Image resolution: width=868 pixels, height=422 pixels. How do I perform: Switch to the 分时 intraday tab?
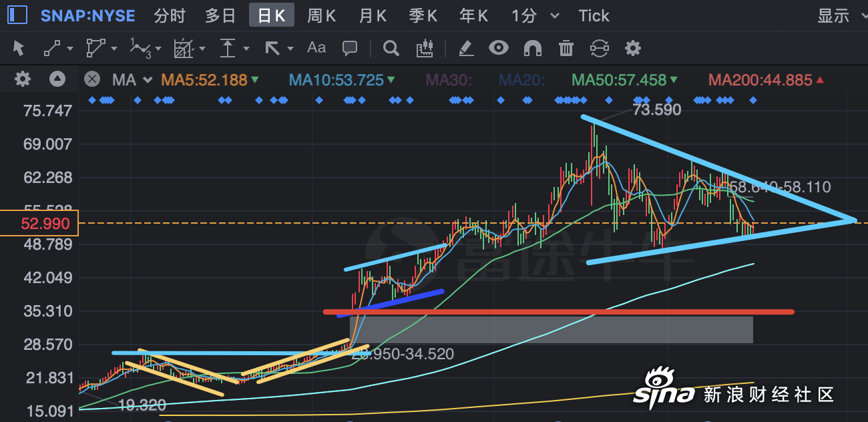pos(170,15)
